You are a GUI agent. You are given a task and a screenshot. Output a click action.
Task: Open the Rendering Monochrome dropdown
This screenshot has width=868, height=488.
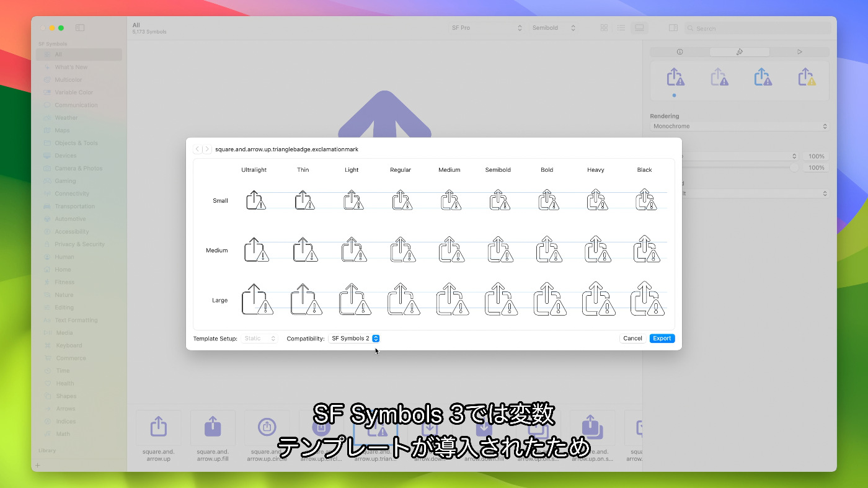click(x=740, y=126)
